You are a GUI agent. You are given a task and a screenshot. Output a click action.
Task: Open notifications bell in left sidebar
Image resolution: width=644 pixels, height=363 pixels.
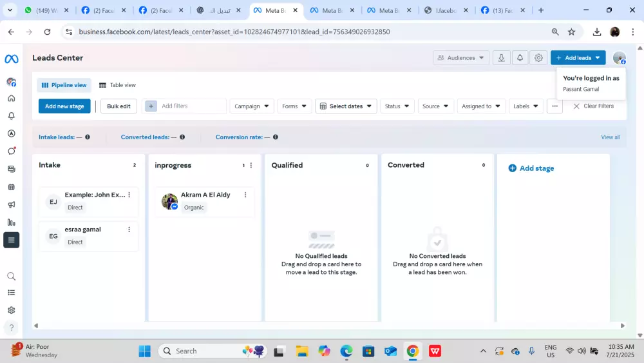pos(12,116)
